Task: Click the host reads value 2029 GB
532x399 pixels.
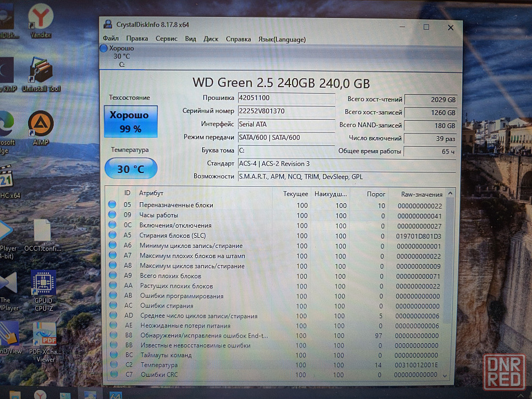Action: point(430,100)
